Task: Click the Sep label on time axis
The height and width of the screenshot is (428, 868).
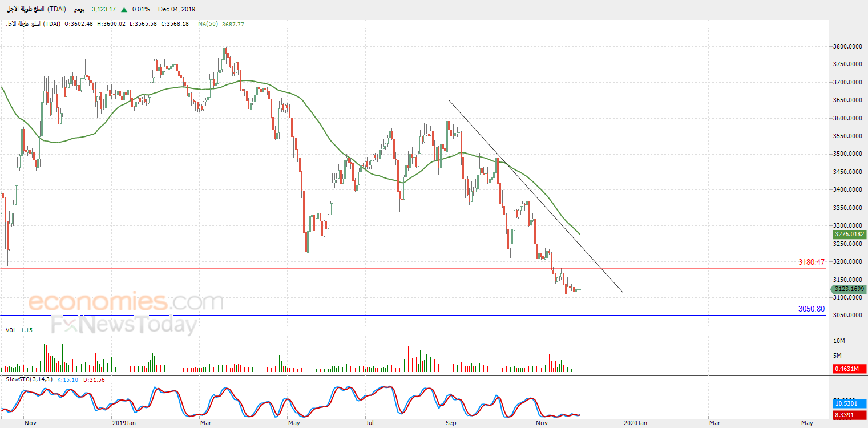Action: click(x=451, y=423)
